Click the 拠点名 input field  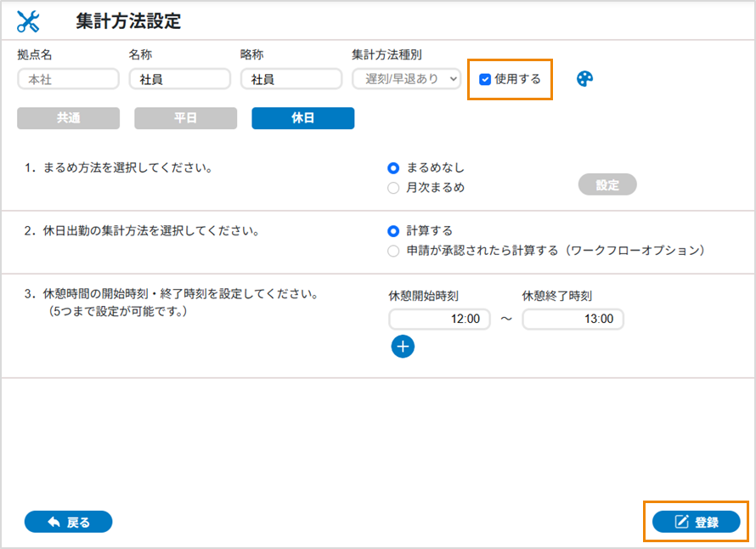coord(68,79)
